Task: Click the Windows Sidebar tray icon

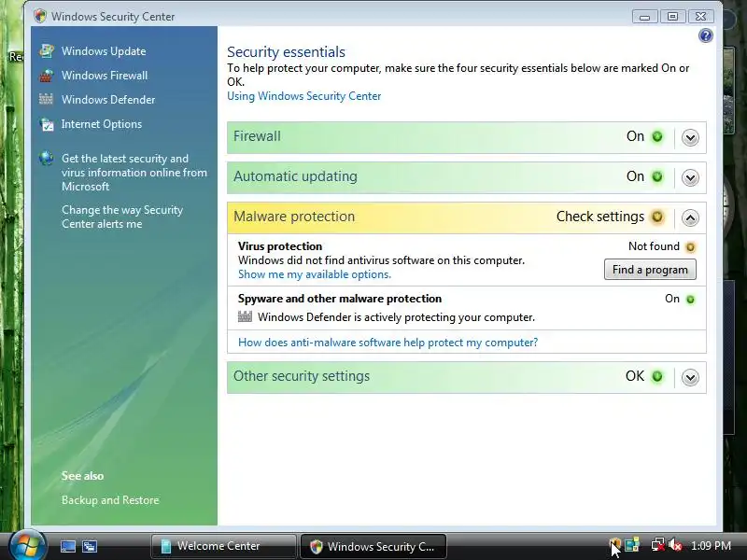Action: coord(632,544)
